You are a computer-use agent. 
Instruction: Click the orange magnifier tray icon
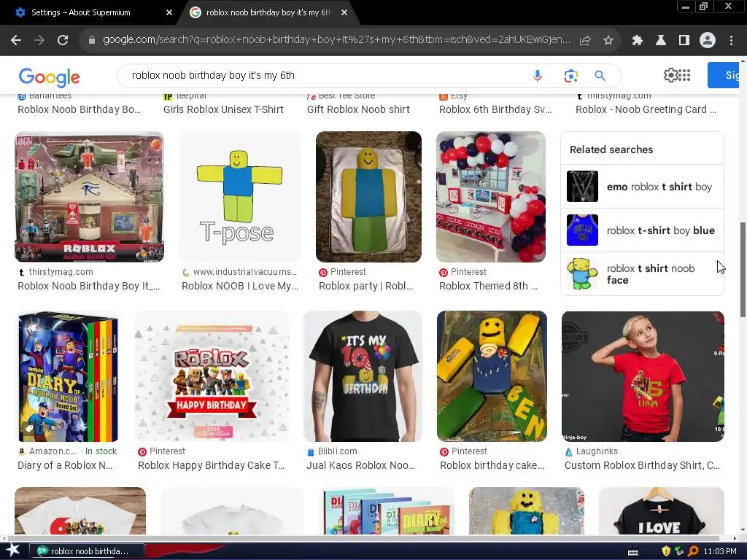[x=693, y=551]
